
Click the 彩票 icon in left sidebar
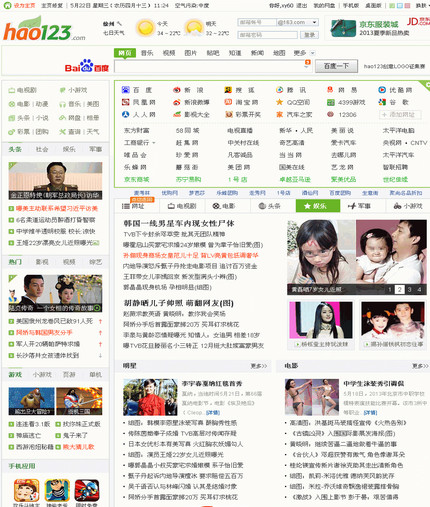(12, 132)
